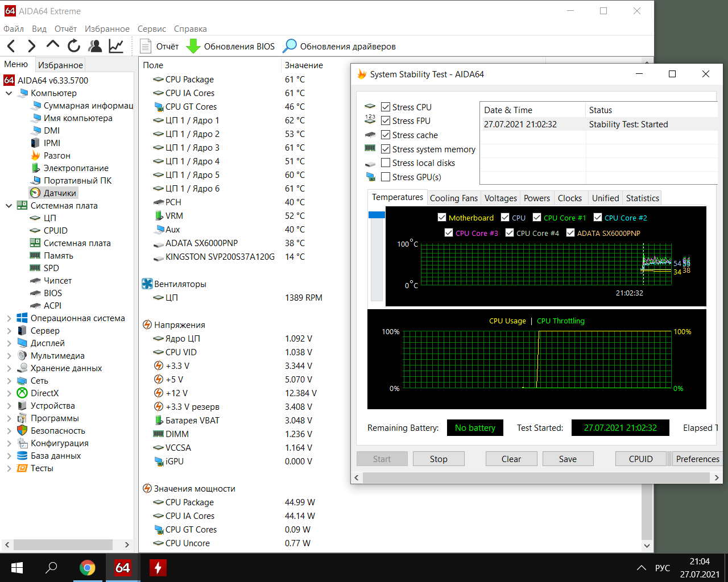
Task: Click the DirectX Xbox icon in tree
Action: 22,393
